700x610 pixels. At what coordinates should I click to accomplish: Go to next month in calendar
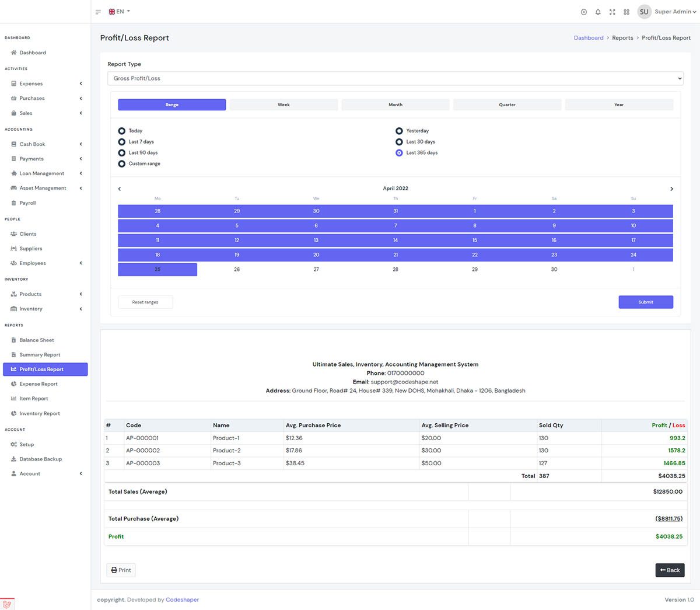(x=671, y=189)
